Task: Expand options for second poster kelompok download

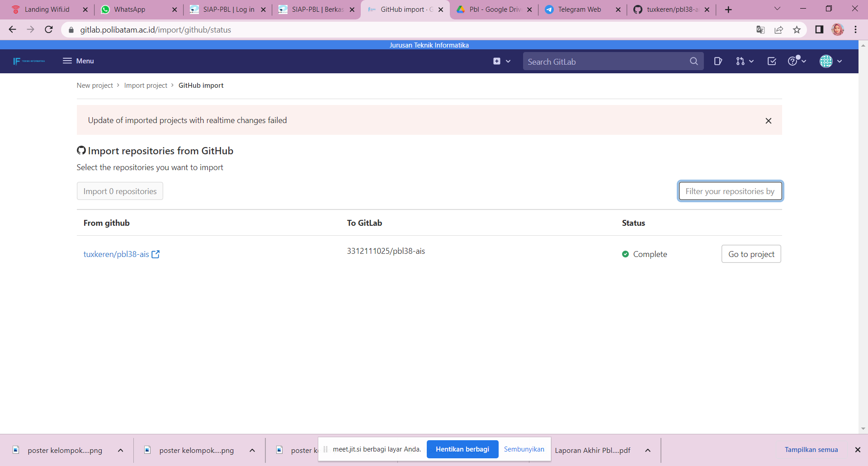Action: [x=252, y=450]
